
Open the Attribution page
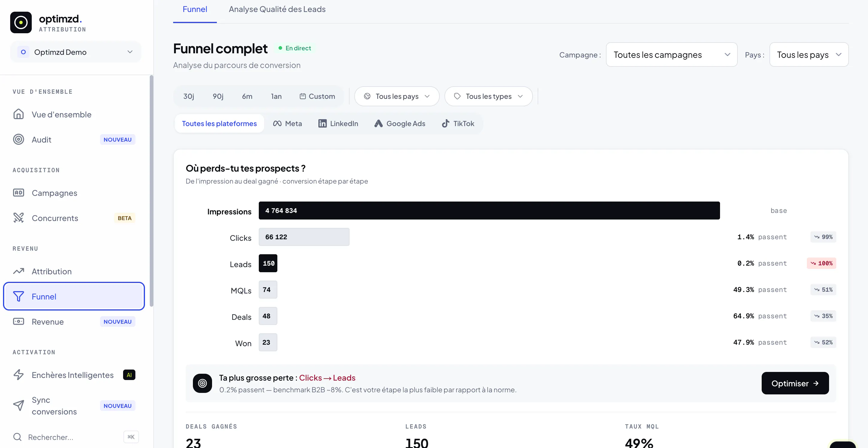point(74,271)
